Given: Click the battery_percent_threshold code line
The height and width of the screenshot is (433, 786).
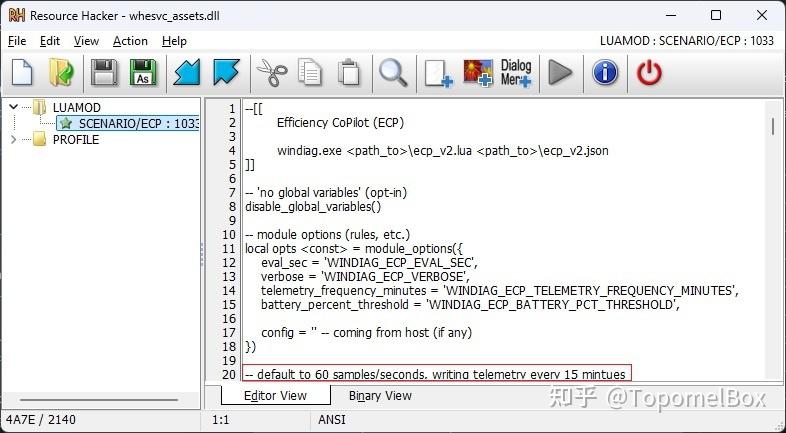Looking at the screenshot, I should [x=470, y=305].
